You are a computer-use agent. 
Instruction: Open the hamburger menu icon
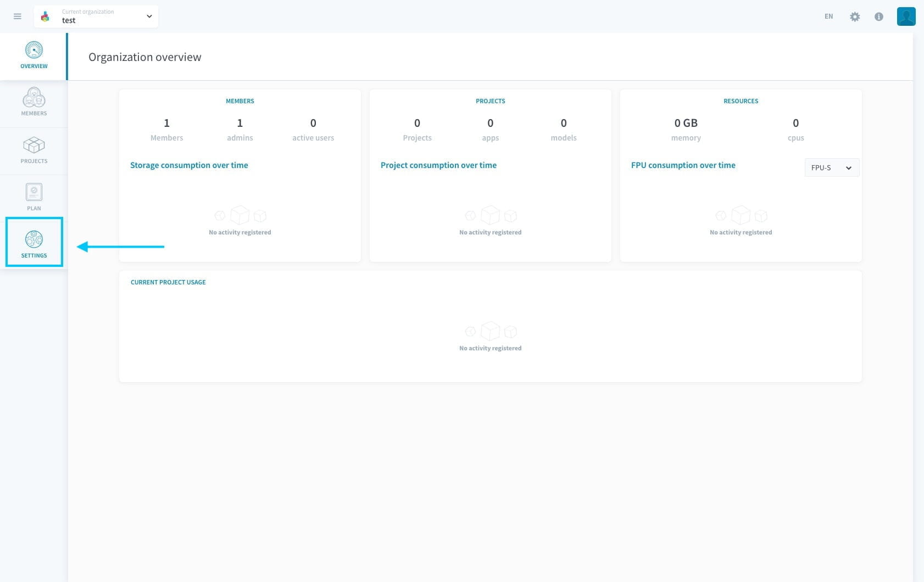[18, 16]
